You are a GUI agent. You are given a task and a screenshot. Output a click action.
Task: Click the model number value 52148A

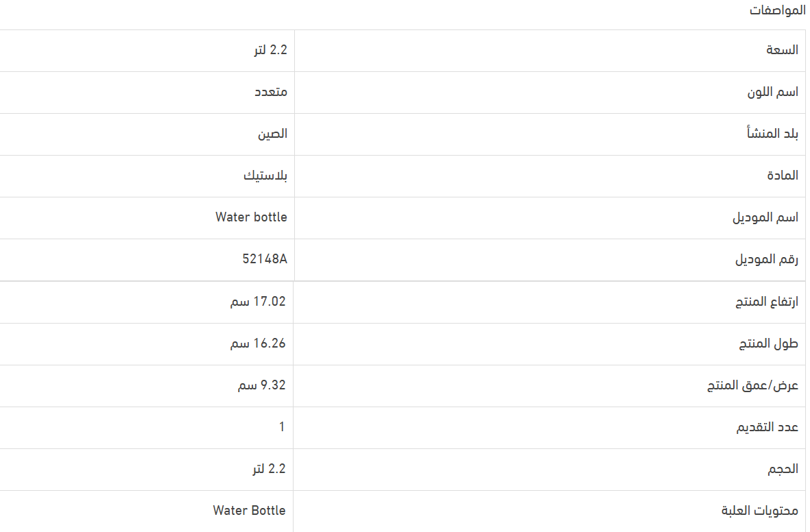pyautogui.click(x=265, y=259)
